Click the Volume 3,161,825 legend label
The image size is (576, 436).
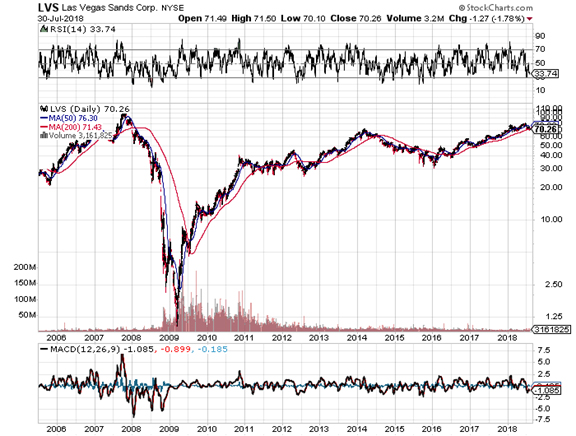point(80,136)
